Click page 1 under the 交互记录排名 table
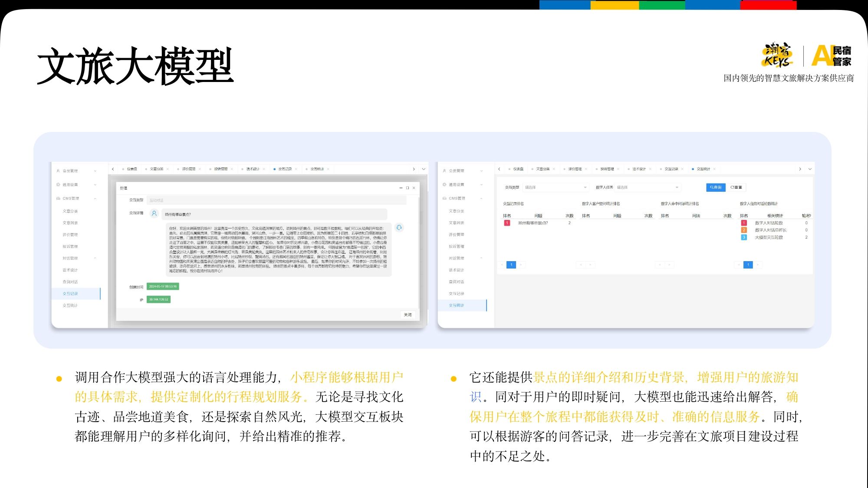 [x=511, y=265]
